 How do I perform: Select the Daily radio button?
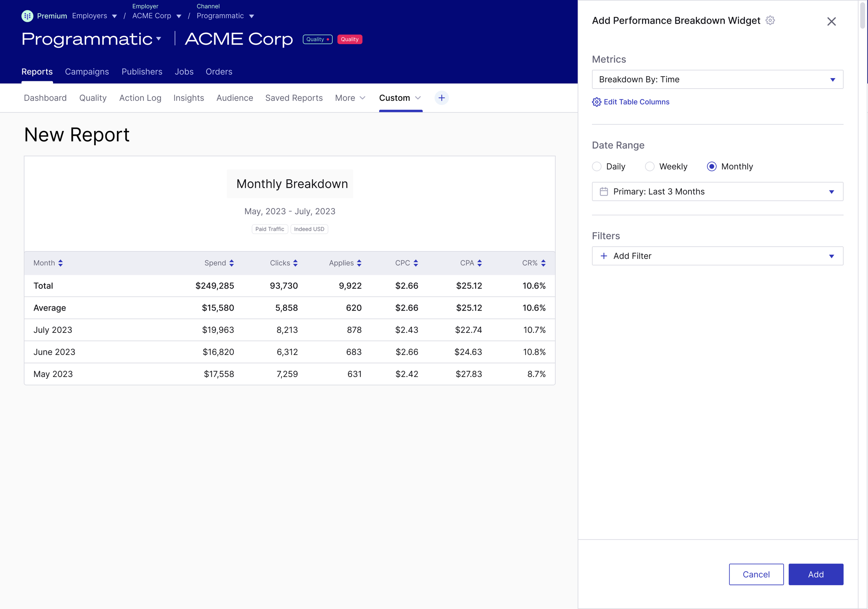pyautogui.click(x=596, y=166)
